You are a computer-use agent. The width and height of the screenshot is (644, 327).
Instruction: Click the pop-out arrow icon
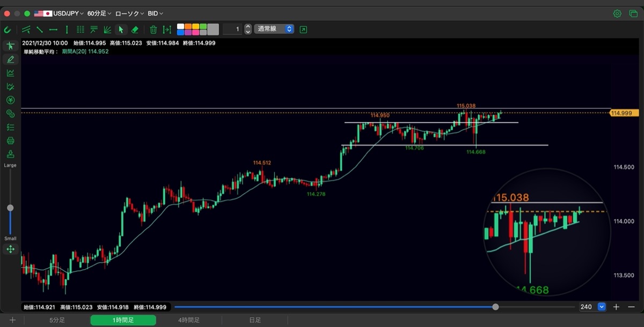coord(304,29)
